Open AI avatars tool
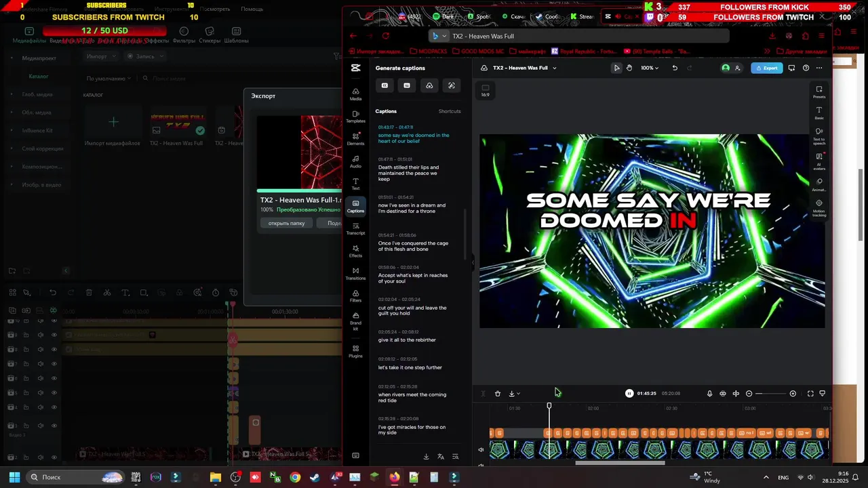This screenshot has width=868, height=488. tap(819, 161)
